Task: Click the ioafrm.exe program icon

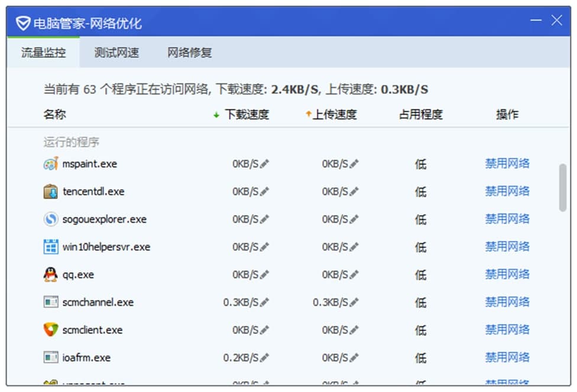Action: pos(50,358)
